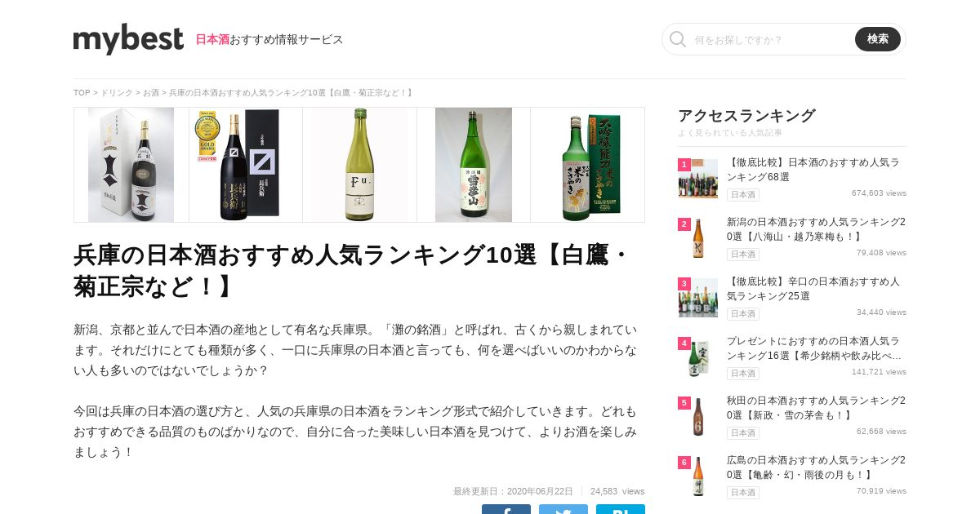The height and width of the screenshot is (514, 980).
Task: Open the TOP breadcrumb link
Action: click(82, 93)
